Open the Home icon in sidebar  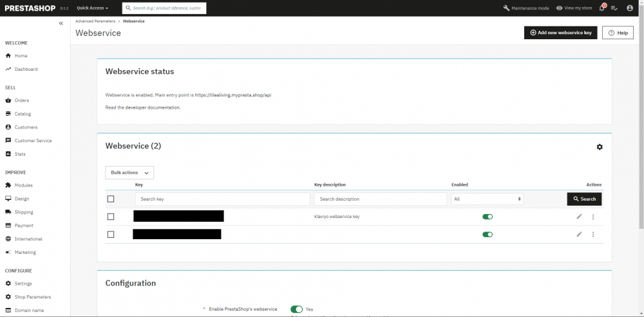click(8, 56)
